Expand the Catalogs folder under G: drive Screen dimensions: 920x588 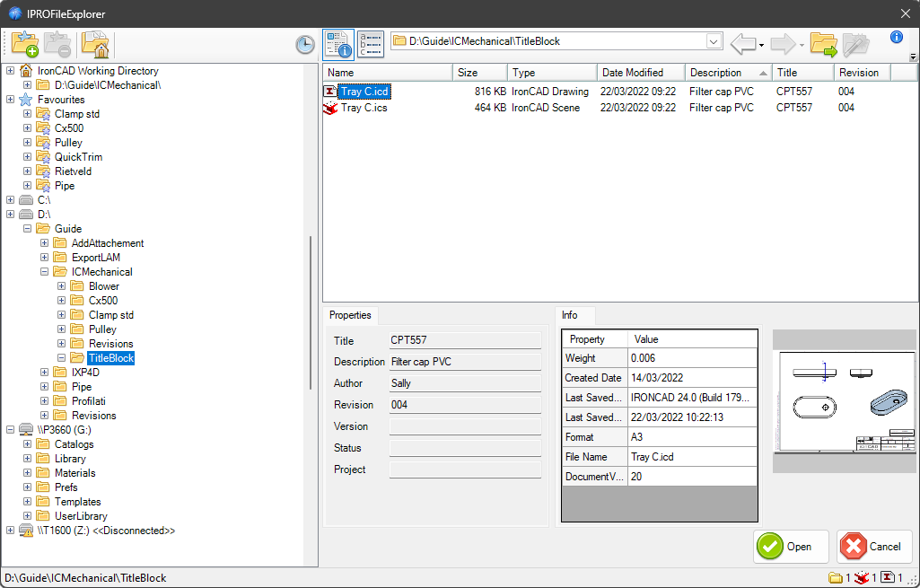[28, 443]
